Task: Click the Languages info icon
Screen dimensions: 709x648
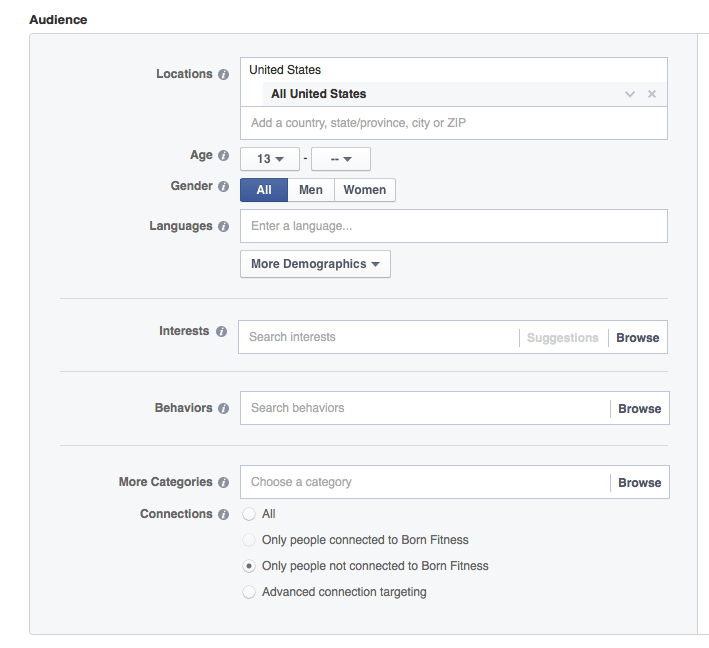Action: 223,226
